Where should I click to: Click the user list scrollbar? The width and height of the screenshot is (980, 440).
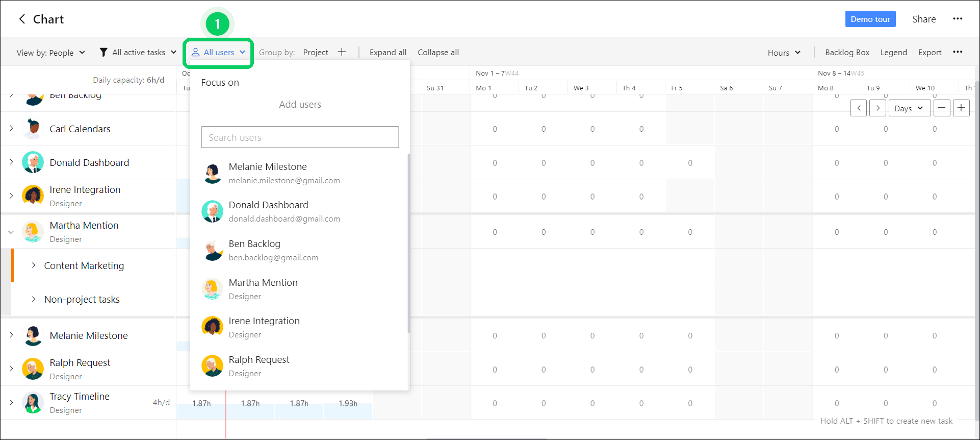click(x=408, y=243)
